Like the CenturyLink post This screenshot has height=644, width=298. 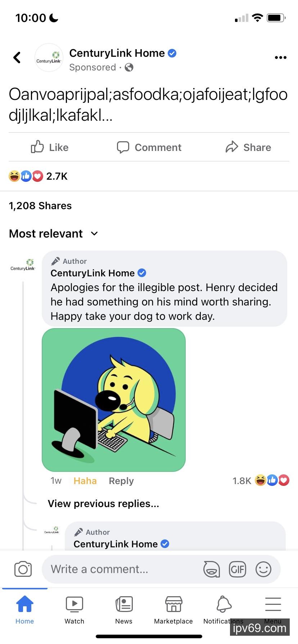[50, 147]
